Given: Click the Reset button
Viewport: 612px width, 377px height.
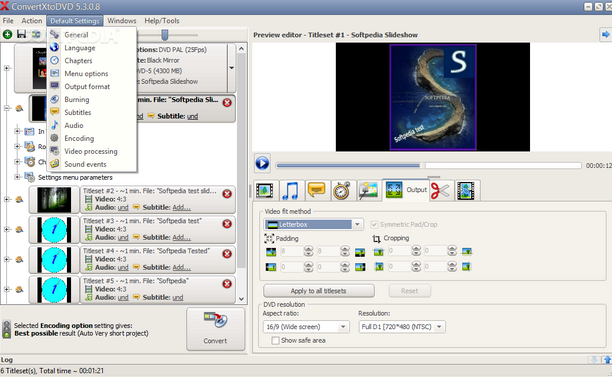Looking at the screenshot, I should [x=409, y=291].
